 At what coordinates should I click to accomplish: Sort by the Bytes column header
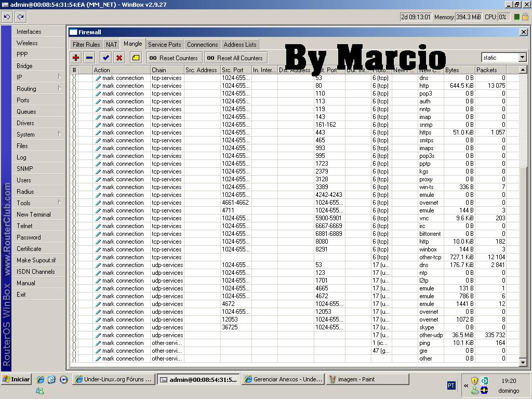coord(459,70)
